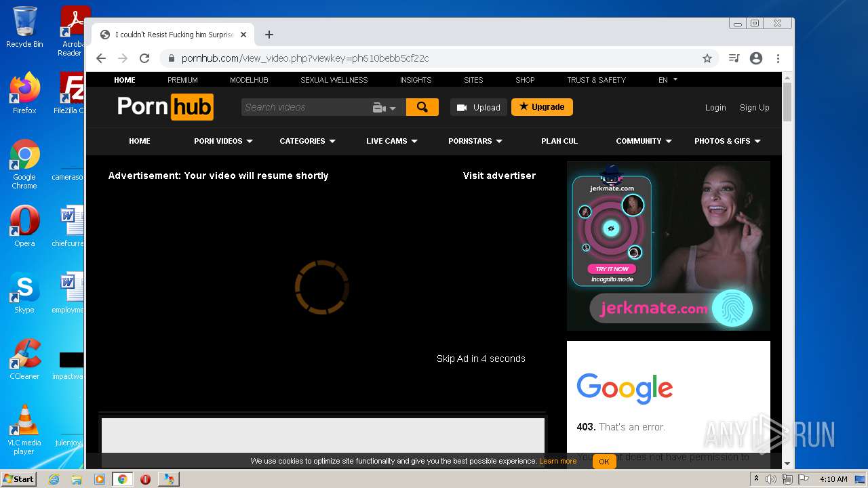Click the Chrome taskbar button

point(122,479)
